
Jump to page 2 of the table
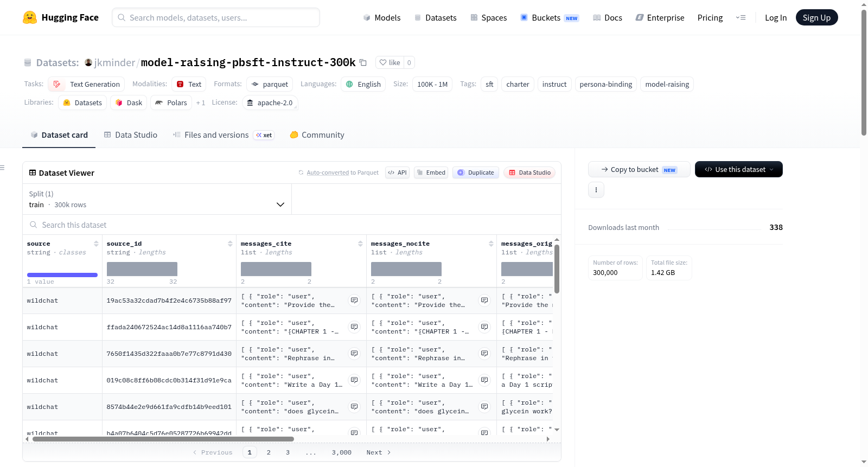[269, 452]
